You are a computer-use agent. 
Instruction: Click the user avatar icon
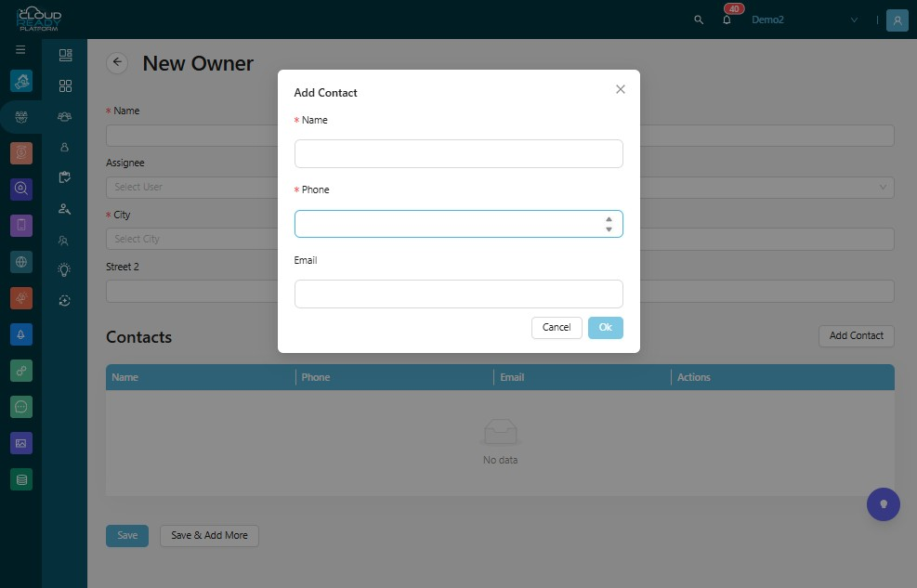coord(897,20)
